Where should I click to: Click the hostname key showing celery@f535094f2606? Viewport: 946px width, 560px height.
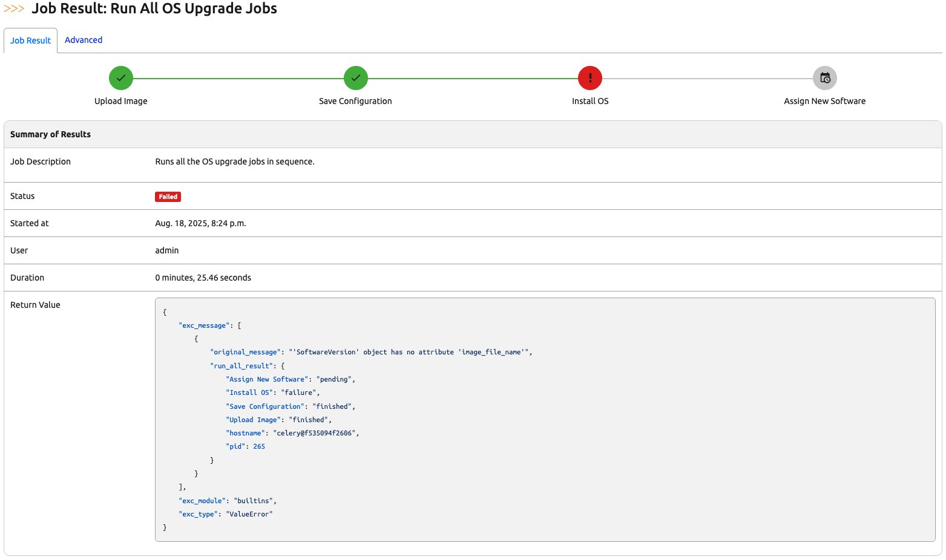pos(245,433)
